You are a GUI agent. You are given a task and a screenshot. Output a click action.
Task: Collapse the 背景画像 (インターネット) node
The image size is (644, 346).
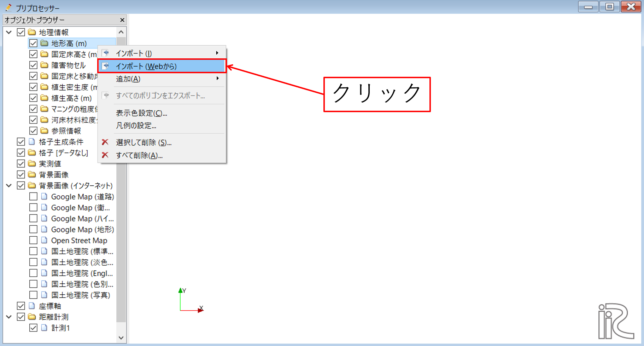coord(9,186)
